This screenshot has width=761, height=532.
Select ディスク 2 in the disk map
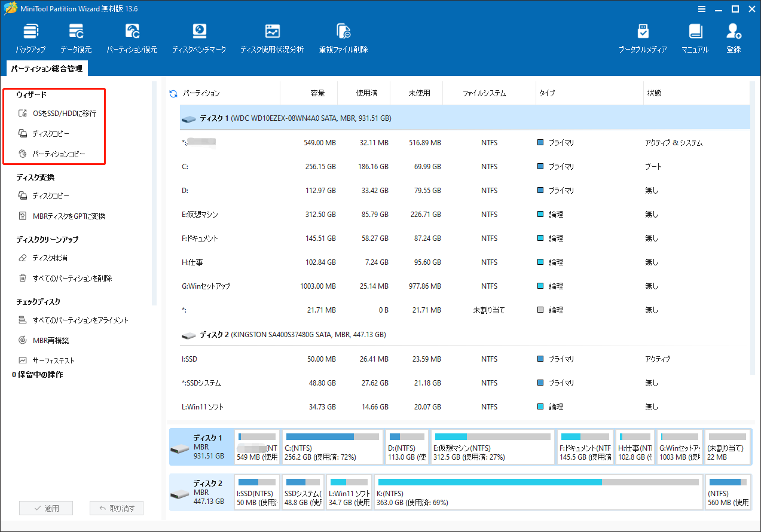(x=201, y=492)
